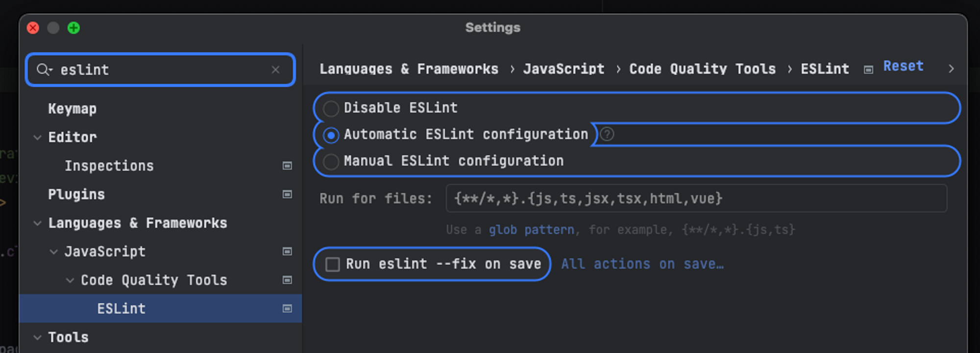The height and width of the screenshot is (353, 980).
Task: Click the Run for files pattern field
Action: [x=696, y=199]
